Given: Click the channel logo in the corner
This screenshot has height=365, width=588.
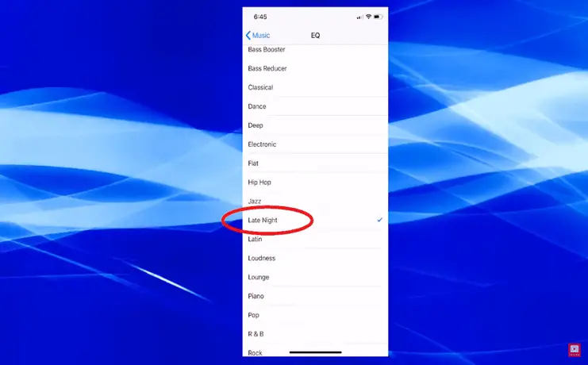Looking at the screenshot, I should coord(575,350).
